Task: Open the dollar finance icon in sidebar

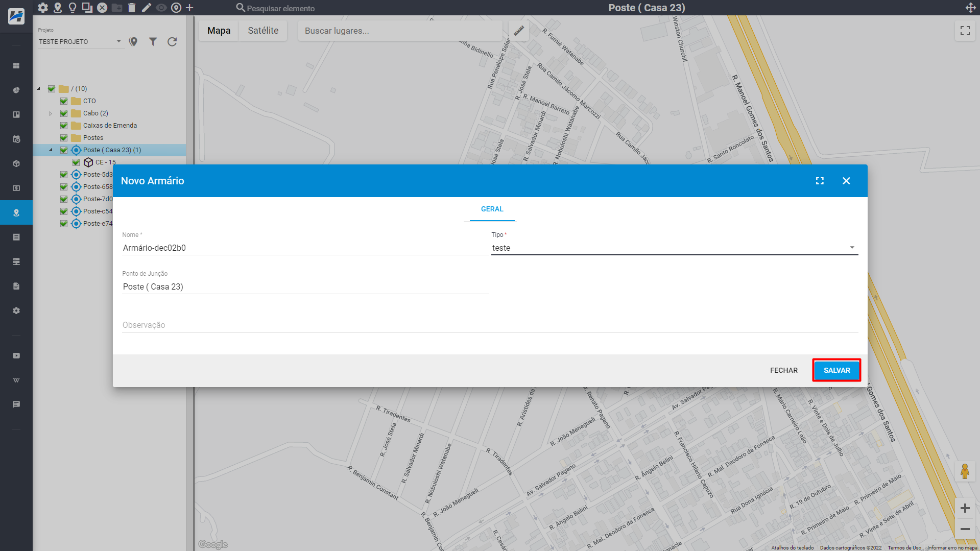Action: (x=16, y=188)
